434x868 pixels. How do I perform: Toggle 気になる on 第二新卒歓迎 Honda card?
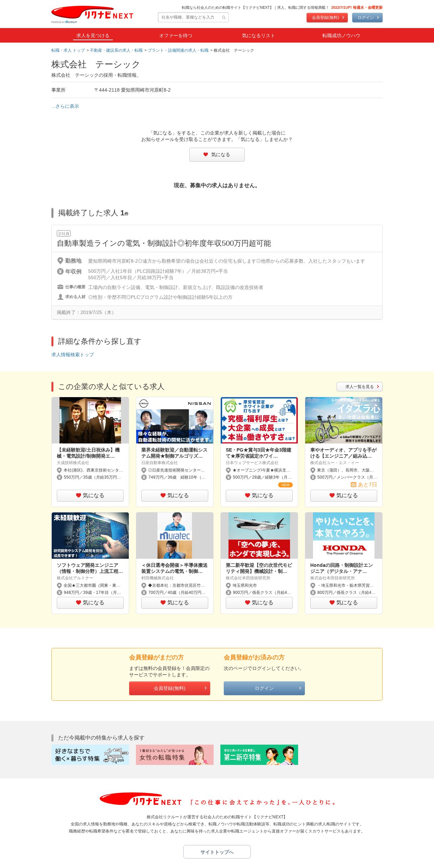[x=259, y=603]
